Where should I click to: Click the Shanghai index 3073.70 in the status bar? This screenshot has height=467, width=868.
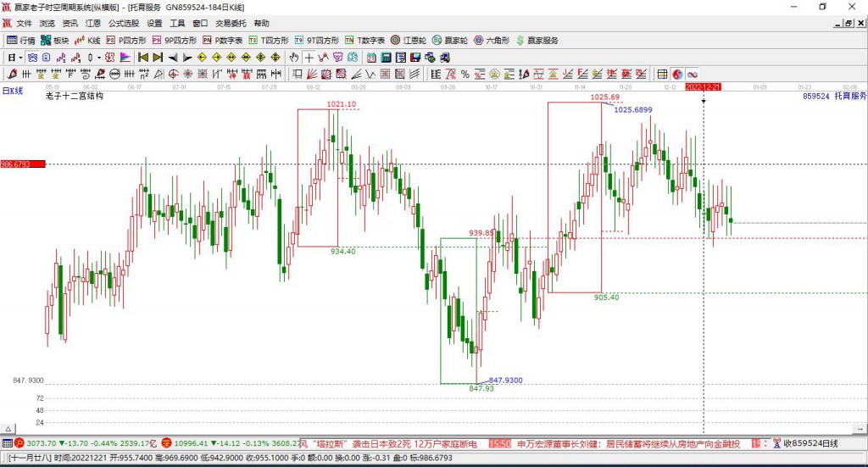(x=42, y=443)
